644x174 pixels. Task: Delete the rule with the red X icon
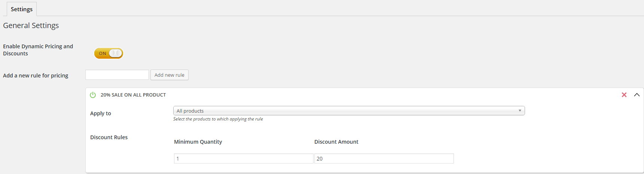coord(624,95)
